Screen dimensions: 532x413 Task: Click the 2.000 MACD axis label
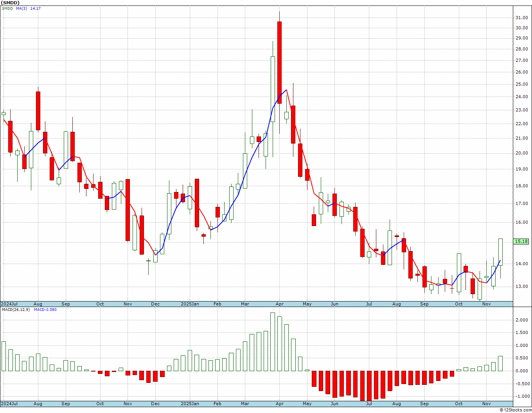point(522,320)
